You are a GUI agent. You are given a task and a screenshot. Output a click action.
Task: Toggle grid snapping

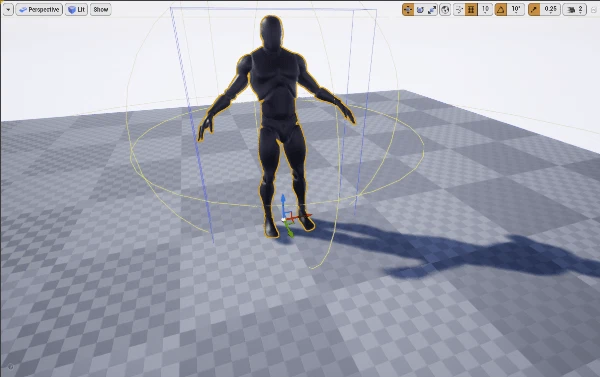point(471,10)
